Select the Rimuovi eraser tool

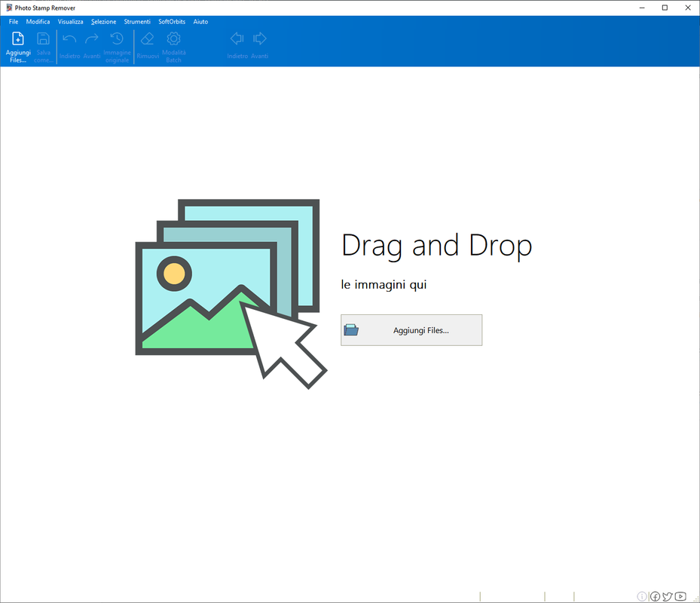pyautogui.click(x=148, y=39)
